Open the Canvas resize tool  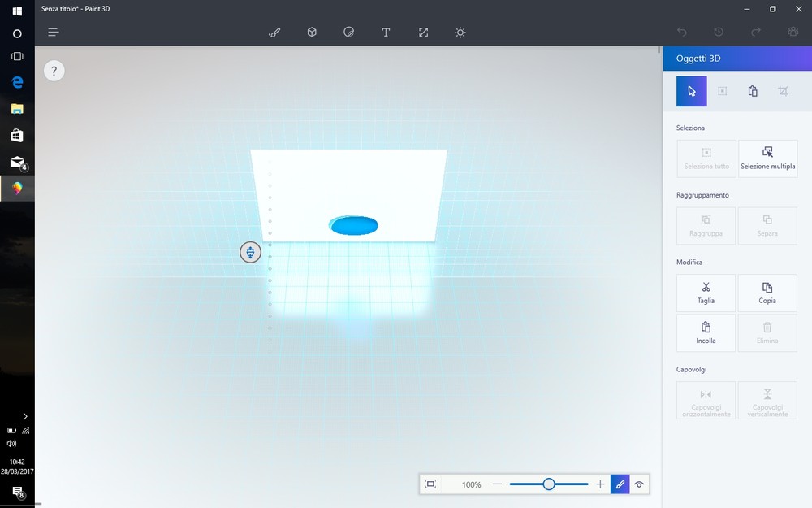pyautogui.click(x=423, y=33)
